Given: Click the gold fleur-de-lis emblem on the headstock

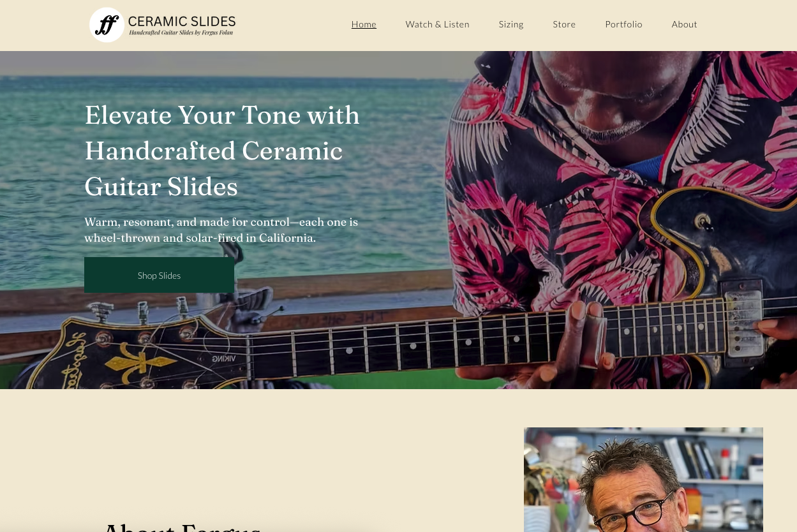Looking at the screenshot, I should (139, 360).
